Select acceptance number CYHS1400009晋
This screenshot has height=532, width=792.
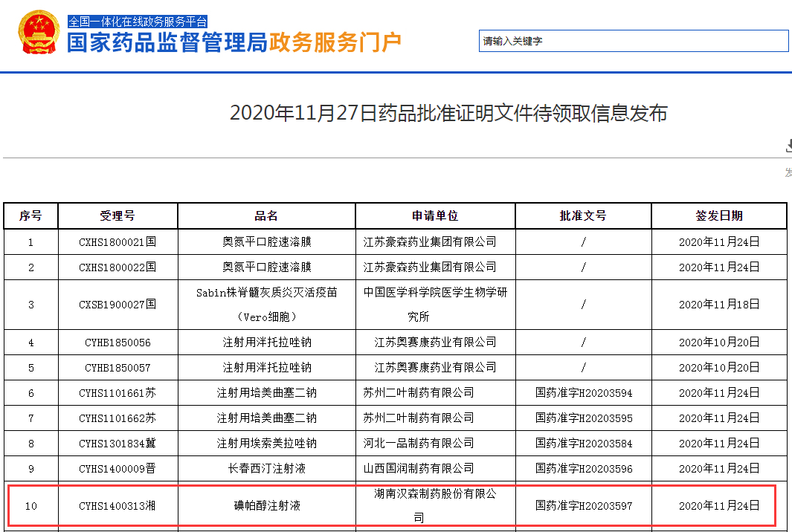coord(117,469)
